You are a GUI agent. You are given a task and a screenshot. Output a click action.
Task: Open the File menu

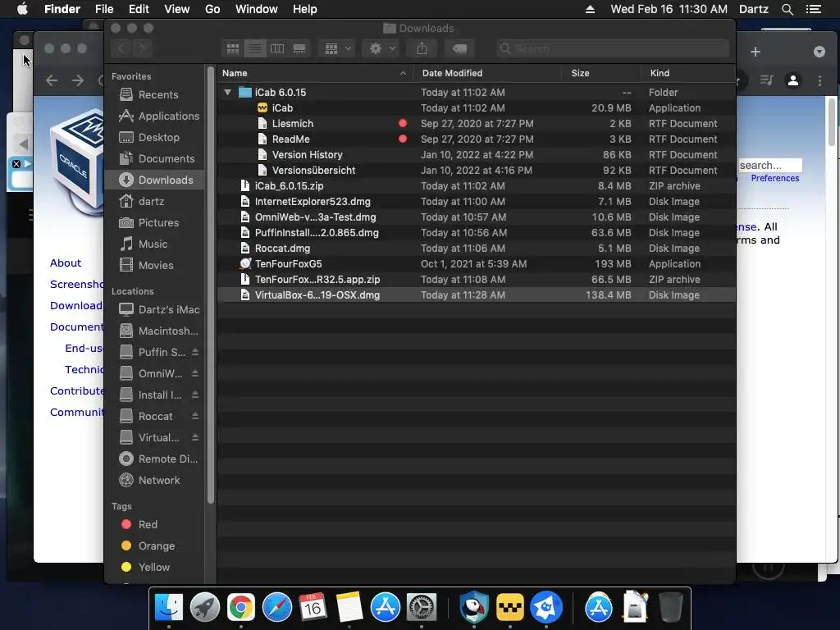[104, 9]
